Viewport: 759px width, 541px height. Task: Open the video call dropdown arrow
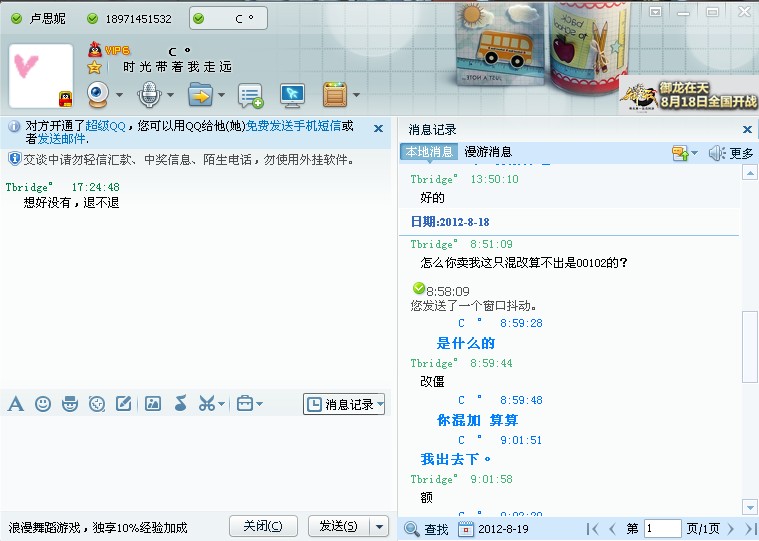[x=119, y=96]
